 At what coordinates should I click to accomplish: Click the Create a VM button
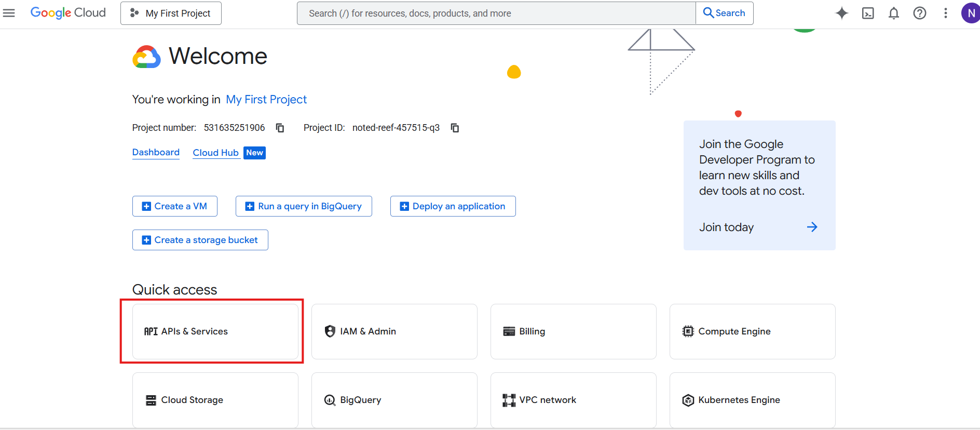tap(174, 206)
